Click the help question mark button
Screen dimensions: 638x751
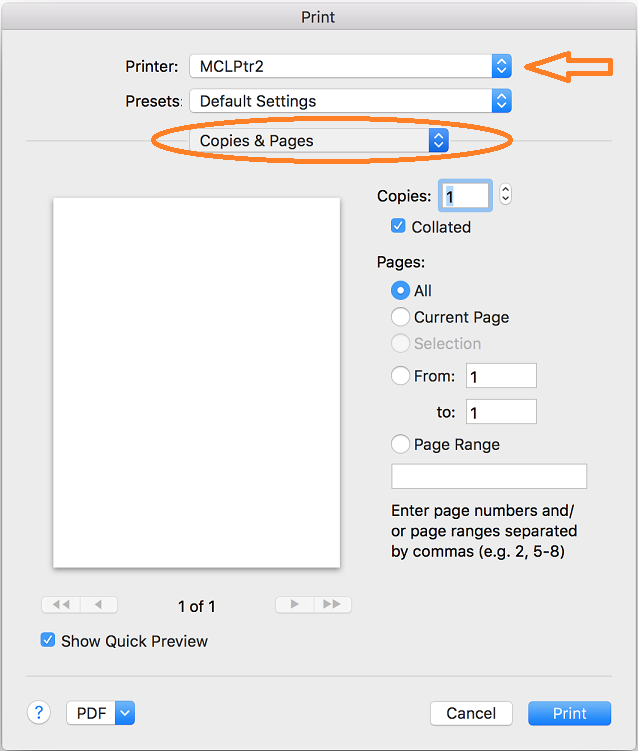(x=38, y=712)
